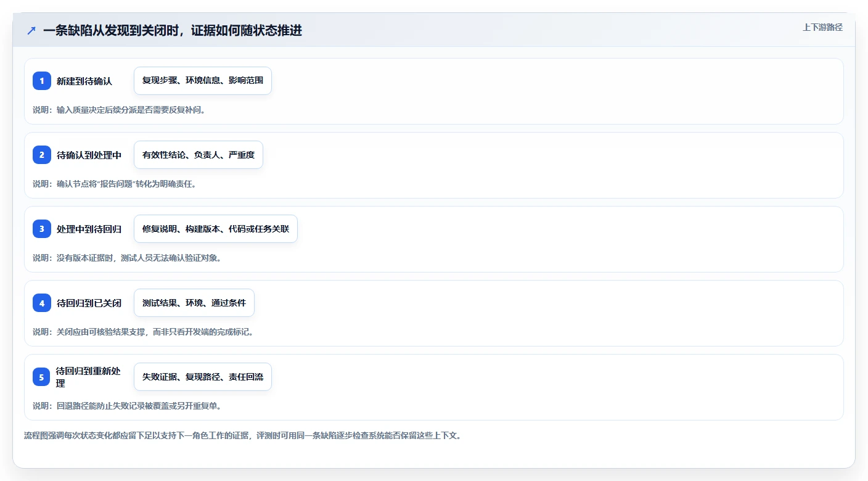Viewport: 868px width, 481px height.
Task: Click the arrow icon beside the header title
Action: 31,31
